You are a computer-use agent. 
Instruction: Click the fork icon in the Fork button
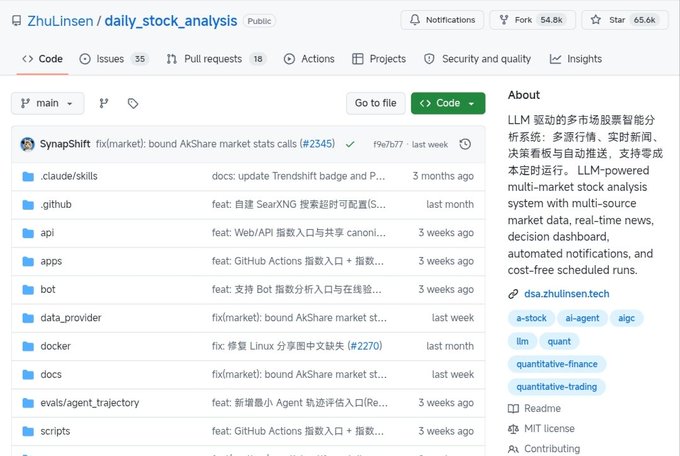tap(503, 20)
